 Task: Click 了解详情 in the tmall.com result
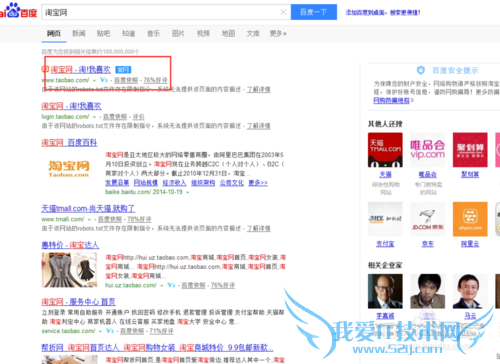pos(259,228)
